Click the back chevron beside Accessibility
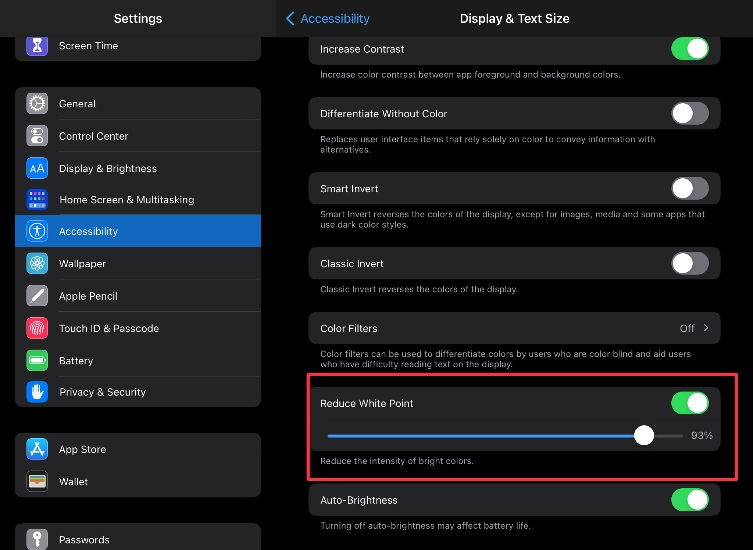The width and height of the screenshot is (753, 550). [290, 19]
